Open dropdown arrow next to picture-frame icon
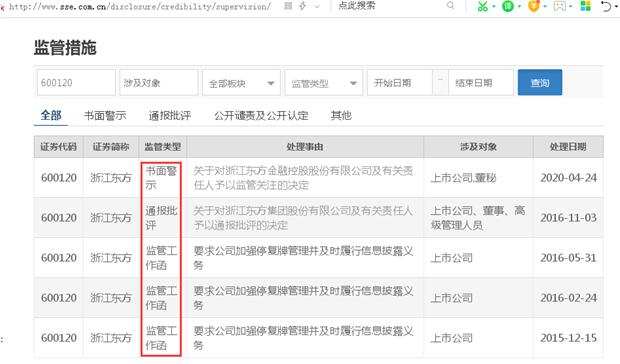 pyautogui.click(x=571, y=6)
